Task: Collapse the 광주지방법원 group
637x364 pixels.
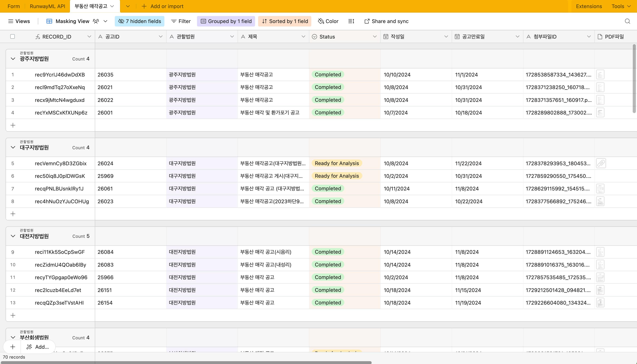Action: tap(13, 59)
